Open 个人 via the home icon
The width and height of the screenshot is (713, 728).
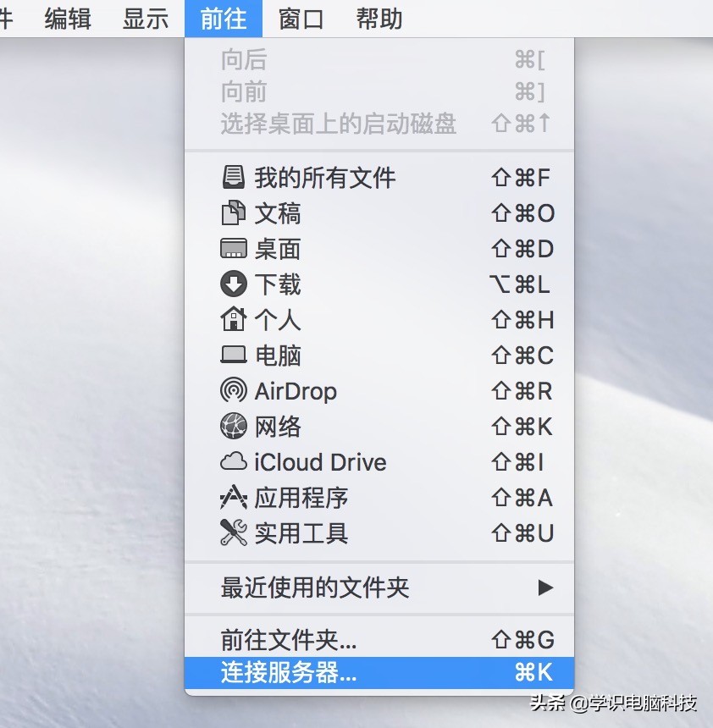[x=233, y=319]
